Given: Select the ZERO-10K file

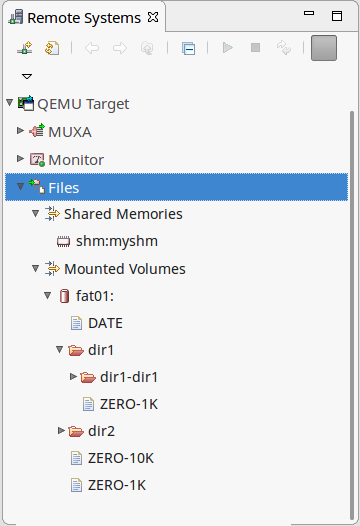Looking at the screenshot, I should coord(112,458).
